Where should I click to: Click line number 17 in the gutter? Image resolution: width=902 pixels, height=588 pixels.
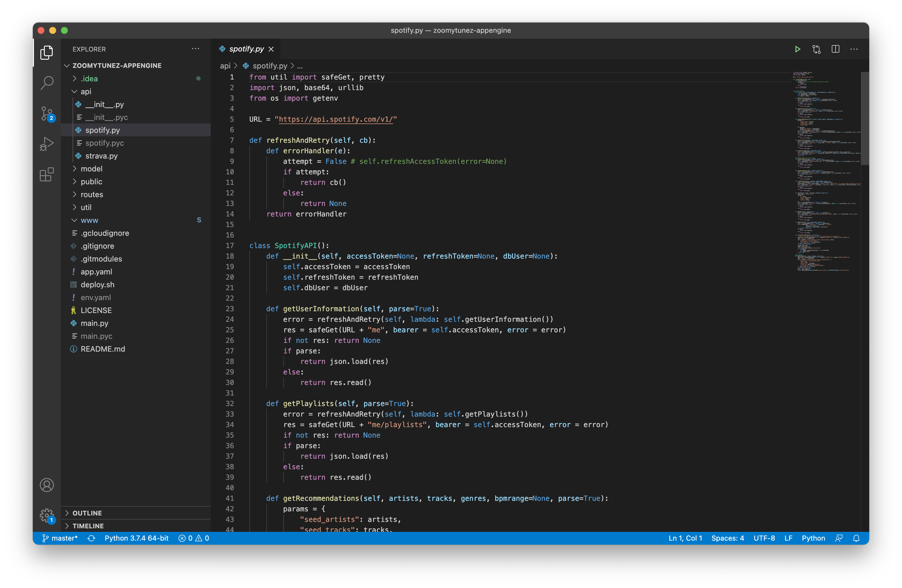pos(230,245)
